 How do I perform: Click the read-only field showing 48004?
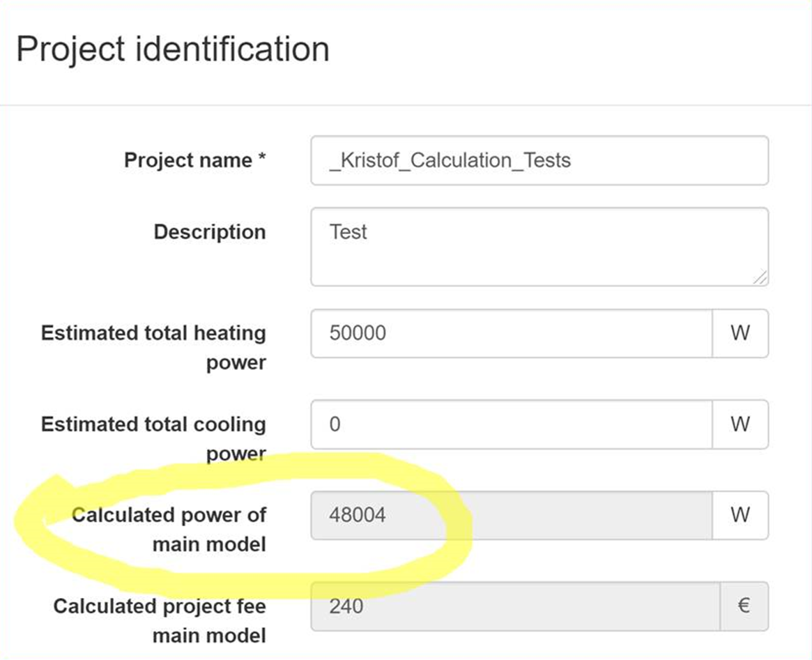pos(511,516)
